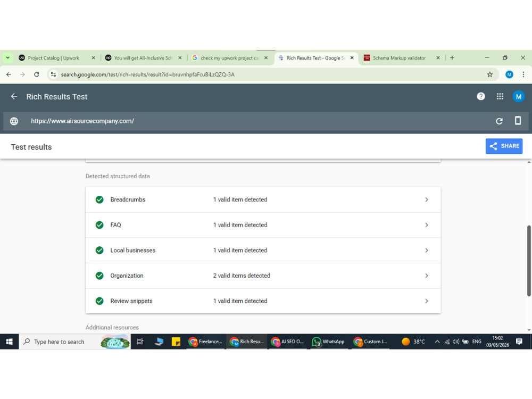Rerun test with the refresh icon
Screen dimensions: 532x399
click(x=499, y=121)
